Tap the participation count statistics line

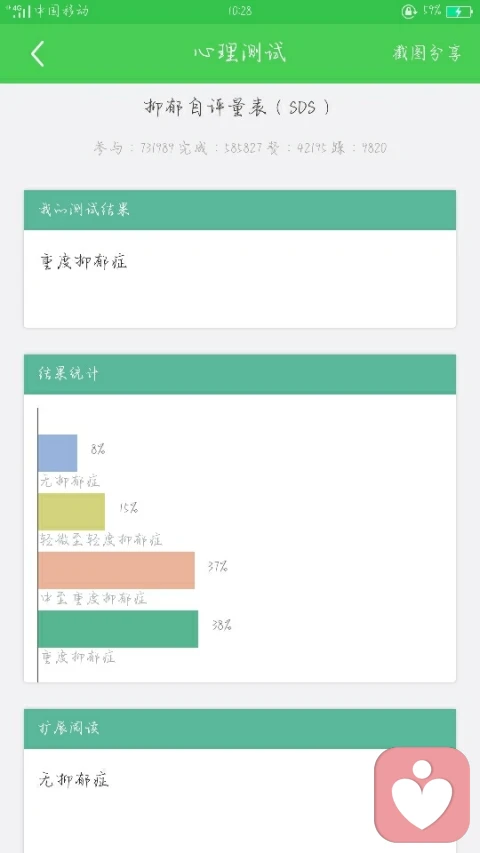tap(240, 148)
